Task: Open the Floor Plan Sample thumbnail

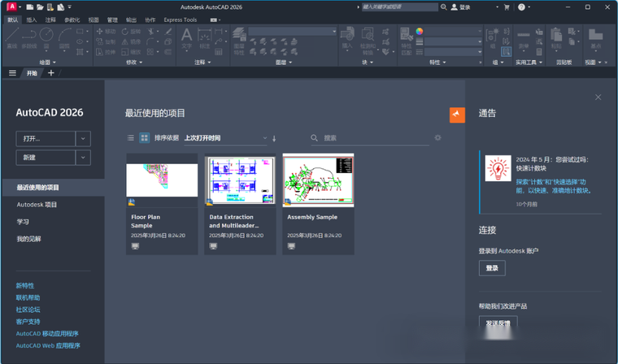Action: tap(162, 180)
